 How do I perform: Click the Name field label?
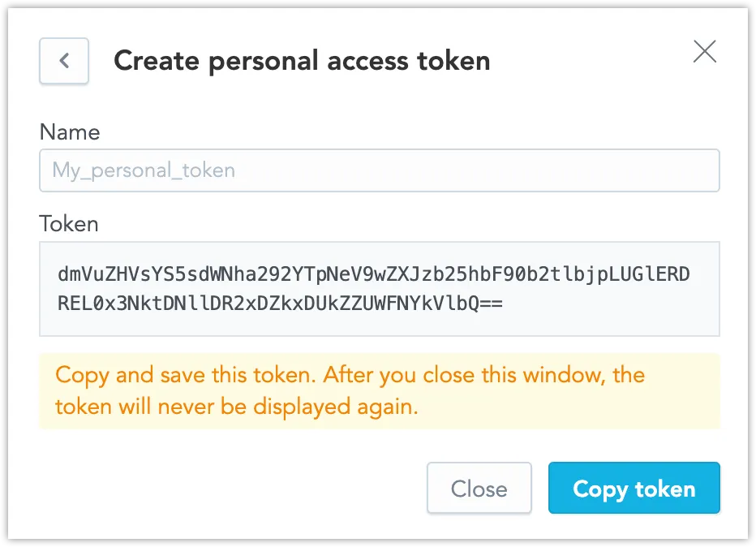pos(70,132)
